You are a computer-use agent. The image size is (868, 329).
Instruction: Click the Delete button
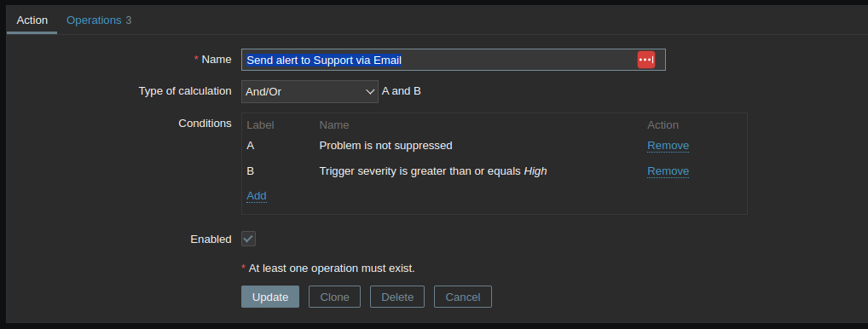click(x=397, y=297)
